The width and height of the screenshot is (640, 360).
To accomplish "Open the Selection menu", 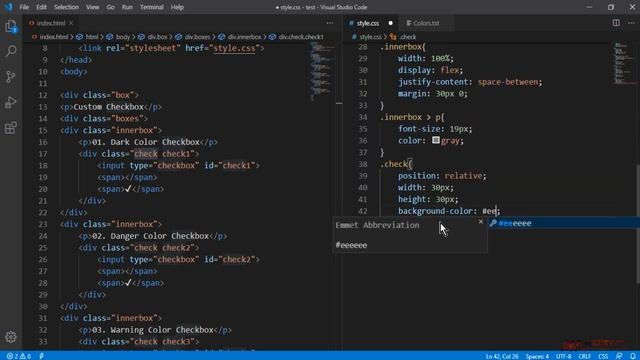I will (x=66, y=7).
